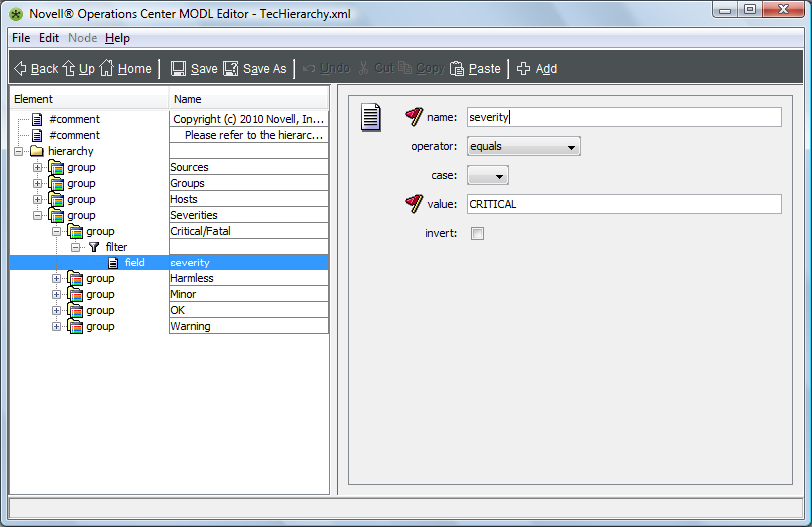812x527 pixels.
Task: Open the Help menu
Action: coord(117,38)
